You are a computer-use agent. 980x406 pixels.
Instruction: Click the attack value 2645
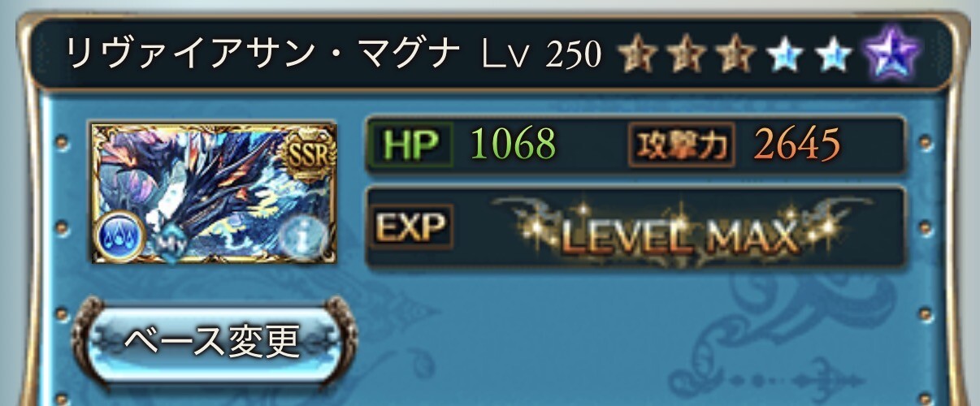point(796,145)
